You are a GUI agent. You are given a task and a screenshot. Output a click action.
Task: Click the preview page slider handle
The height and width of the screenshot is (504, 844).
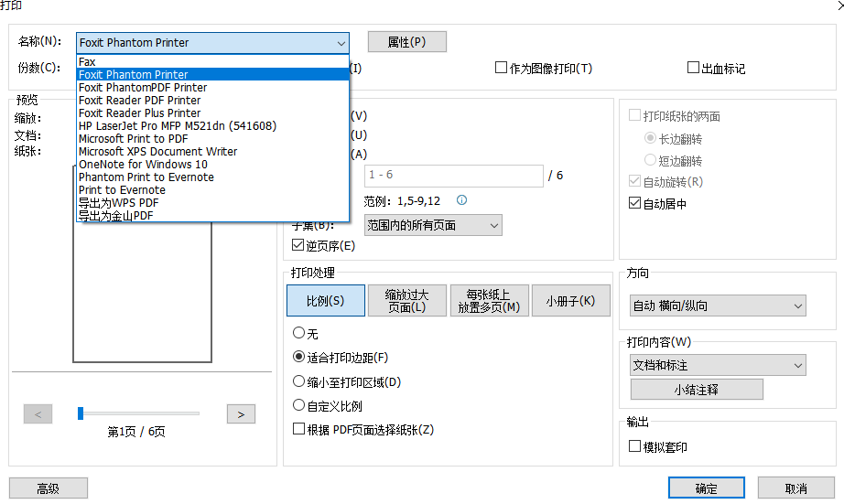point(81,413)
